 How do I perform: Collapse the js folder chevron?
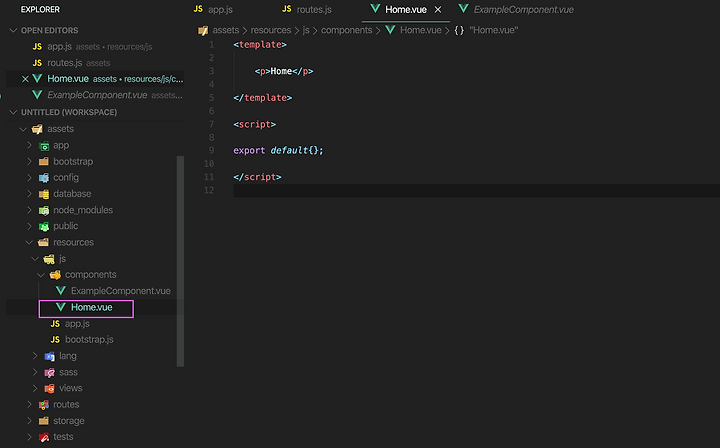point(35,258)
